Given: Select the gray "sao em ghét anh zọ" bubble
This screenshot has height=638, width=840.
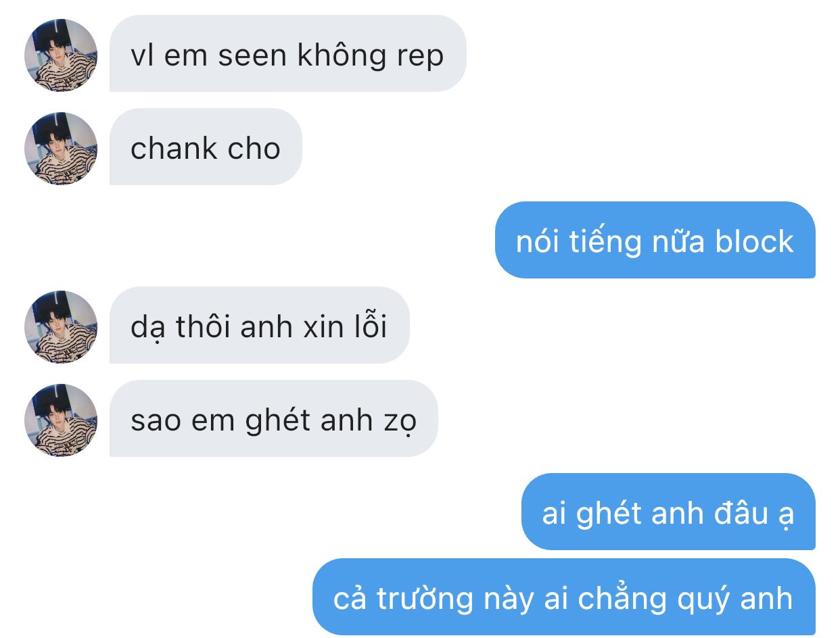Looking at the screenshot, I should (274, 418).
